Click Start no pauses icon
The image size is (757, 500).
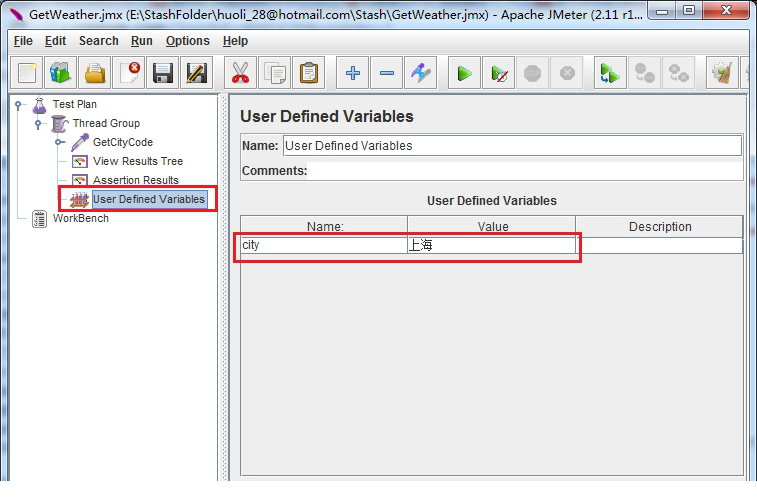(498, 73)
